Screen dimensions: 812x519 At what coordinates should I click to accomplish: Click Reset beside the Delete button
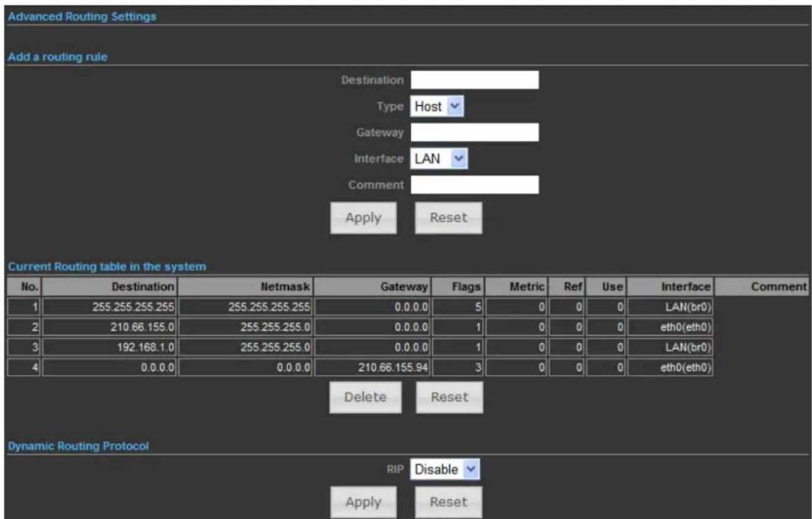pyautogui.click(x=449, y=397)
